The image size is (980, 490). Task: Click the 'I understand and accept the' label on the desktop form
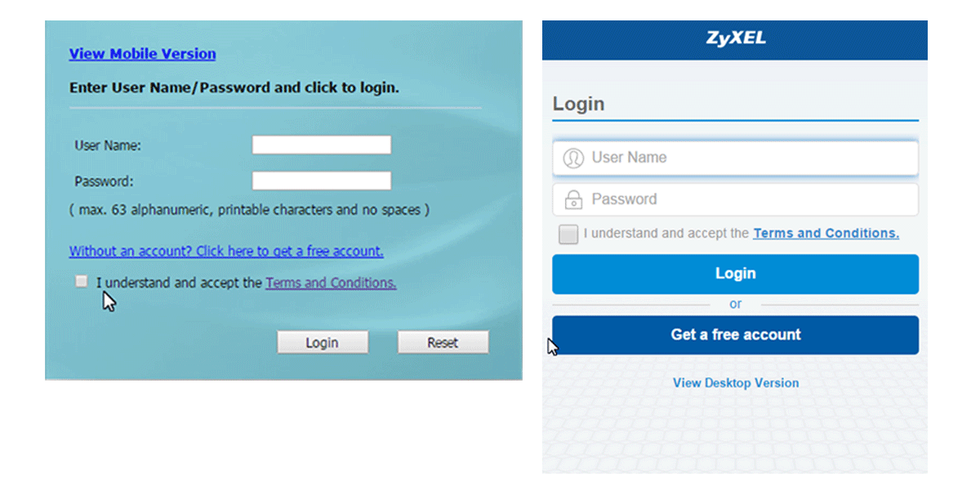[x=179, y=283]
